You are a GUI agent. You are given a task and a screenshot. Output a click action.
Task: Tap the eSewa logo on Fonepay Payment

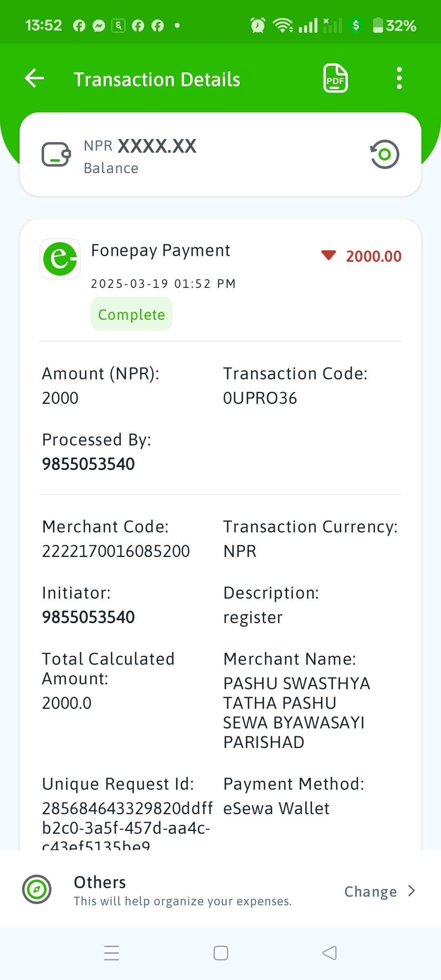click(60, 259)
